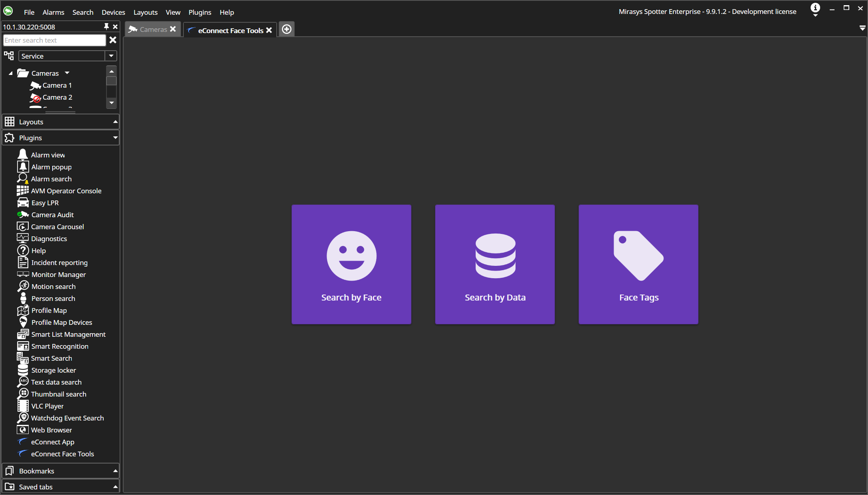Click the Mirasys Spotter application logo
Screen dimensions: 868x495
tap(8, 11)
